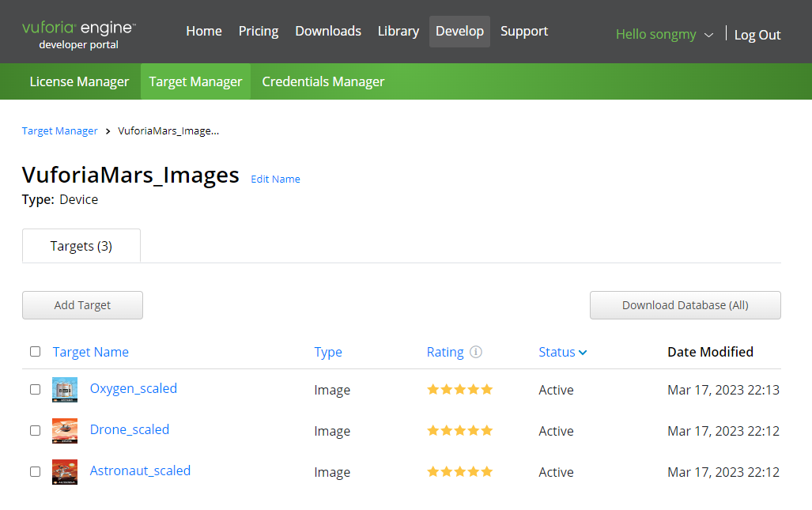
Task: Click the Download Database (All) button
Action: (x=685, y=305)
